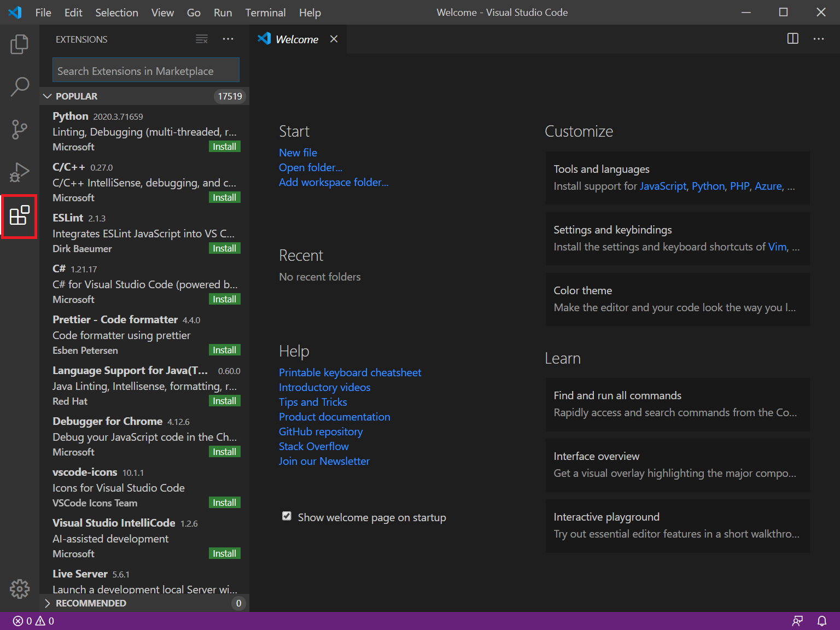Viewport: 840px width, 630px height.
Task: Open errors and warnings in status bar
Action: pyautogui.click(x=33, y=621)
